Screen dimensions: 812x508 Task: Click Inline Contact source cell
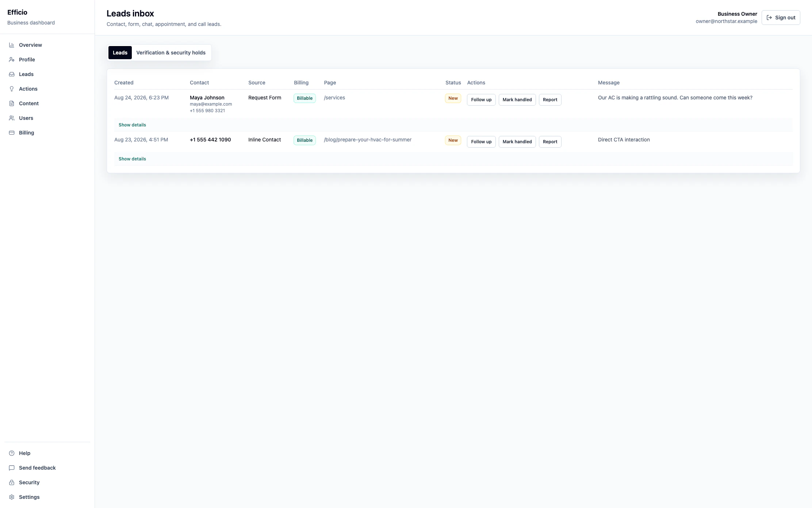click(x=264, y=140)
